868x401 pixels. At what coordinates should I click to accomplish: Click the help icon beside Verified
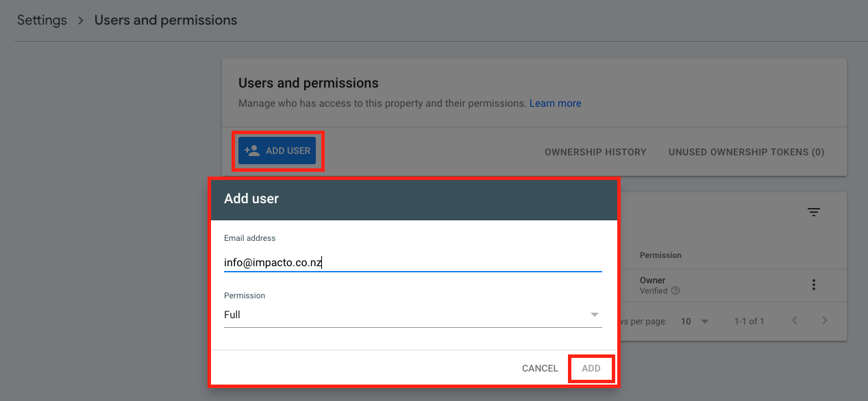coord(675,291)
